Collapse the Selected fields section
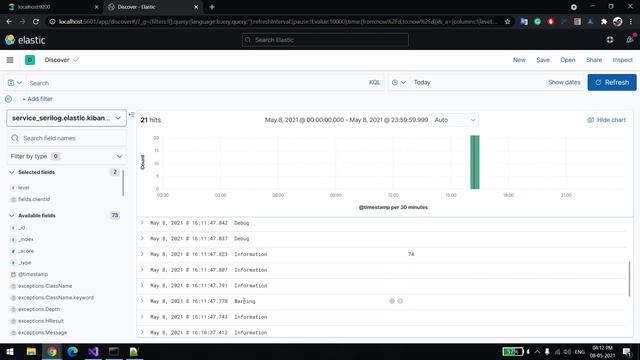 pyautogui.click(x=12, y=172)
